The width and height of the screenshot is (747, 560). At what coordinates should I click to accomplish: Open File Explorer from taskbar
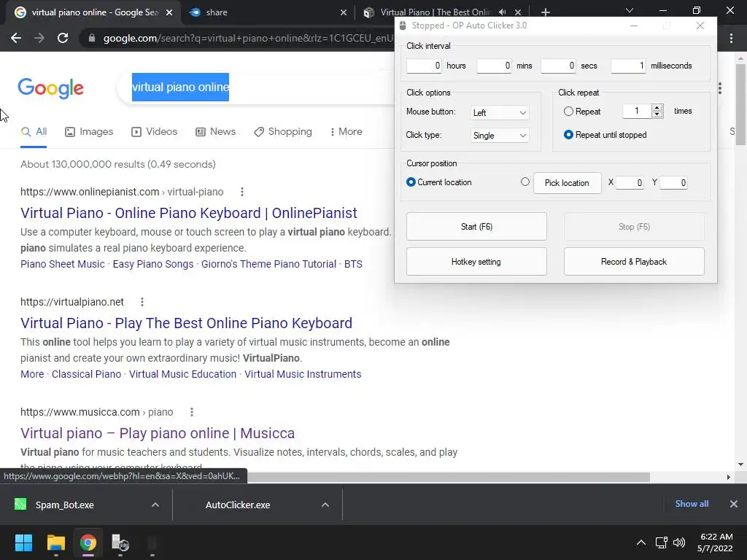point(55,542)
